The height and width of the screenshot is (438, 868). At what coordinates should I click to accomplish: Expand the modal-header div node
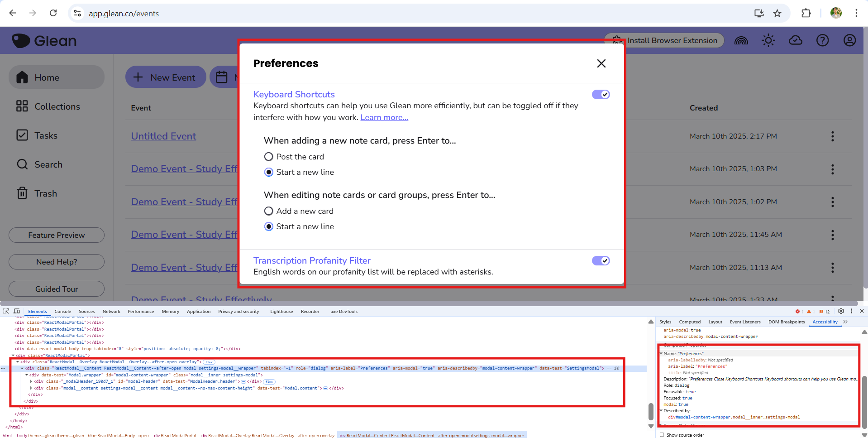click(x=31, y=381)
